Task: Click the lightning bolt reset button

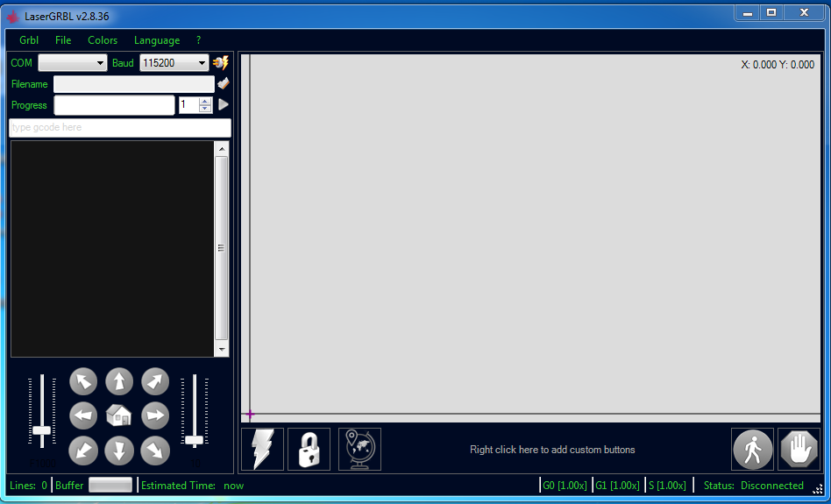Action: 262,450
